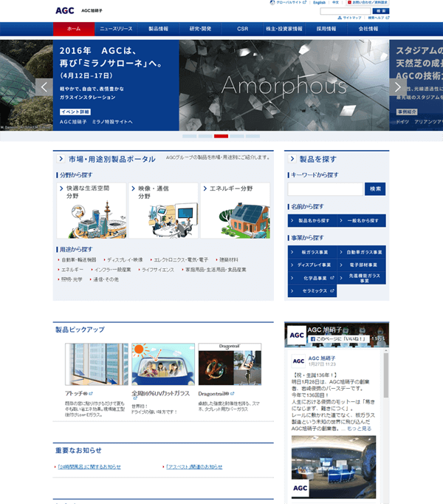Go to previous carousel slide arrow
The width and height of the screenshot is (443, 504).
(44, 87)
